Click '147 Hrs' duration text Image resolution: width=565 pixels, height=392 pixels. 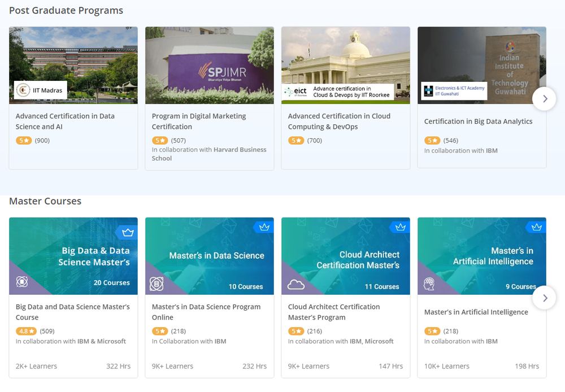[391, 366]
